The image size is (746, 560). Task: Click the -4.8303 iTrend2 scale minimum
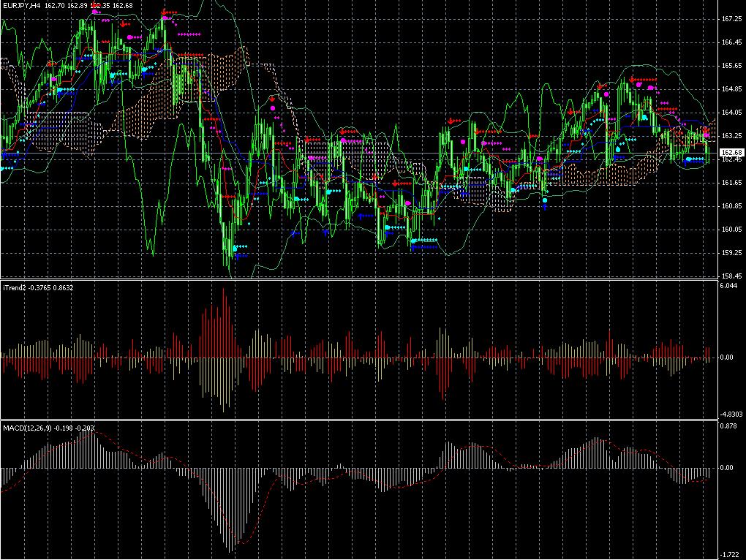click(x=731, y=414)
